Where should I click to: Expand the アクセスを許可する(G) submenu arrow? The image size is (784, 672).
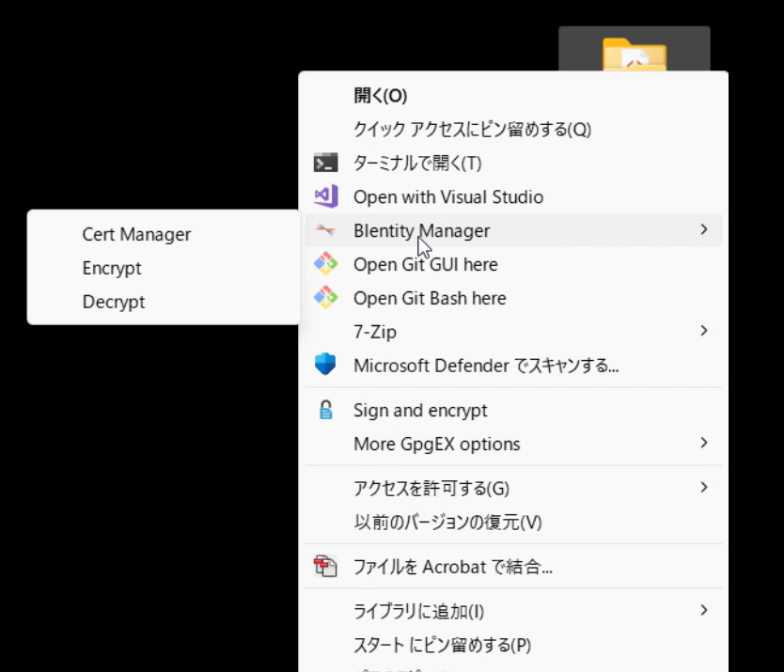[x=704, y=487]
